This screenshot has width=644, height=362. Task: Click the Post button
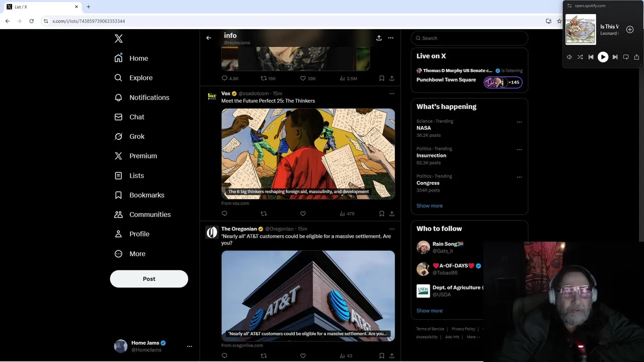pyautogui.click(x=149, y=279)
